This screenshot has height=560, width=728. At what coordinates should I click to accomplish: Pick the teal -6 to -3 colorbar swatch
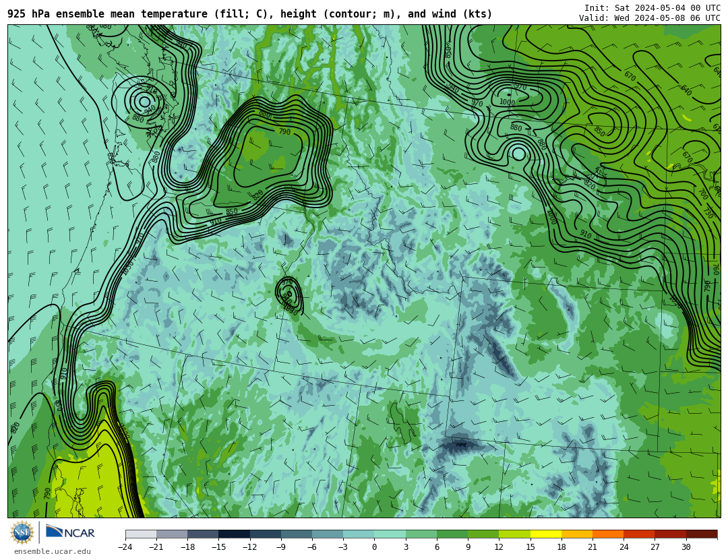328,534
